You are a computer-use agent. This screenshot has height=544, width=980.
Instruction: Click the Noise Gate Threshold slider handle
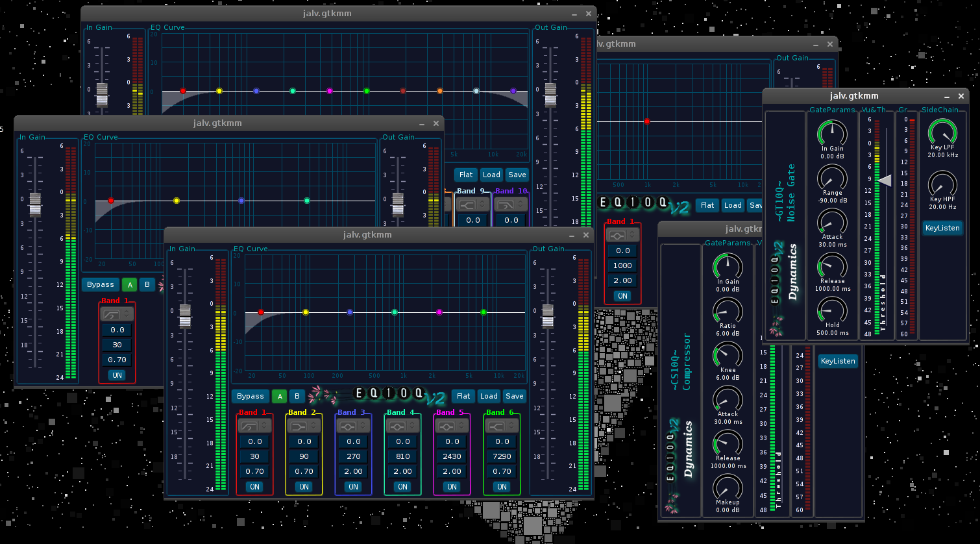[884, 180]
